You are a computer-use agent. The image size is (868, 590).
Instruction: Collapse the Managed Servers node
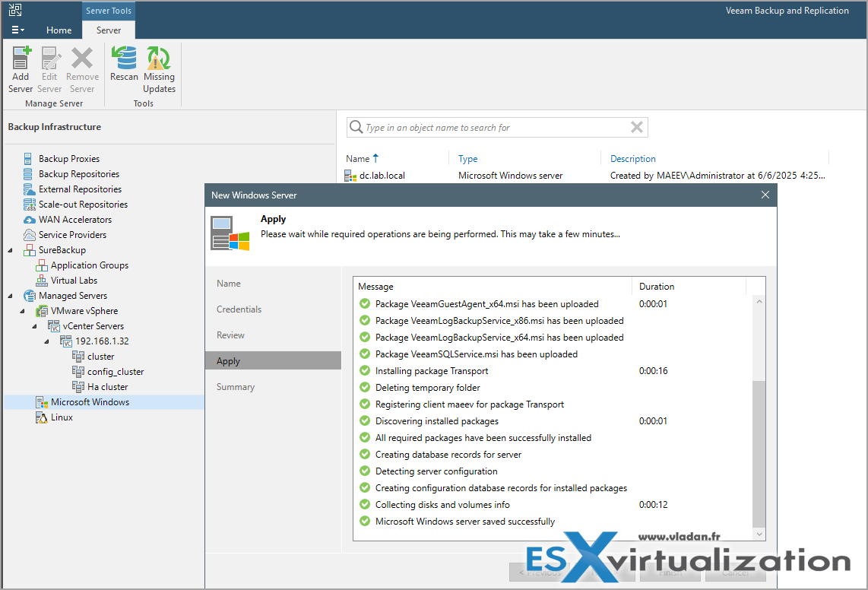(11, 296)
